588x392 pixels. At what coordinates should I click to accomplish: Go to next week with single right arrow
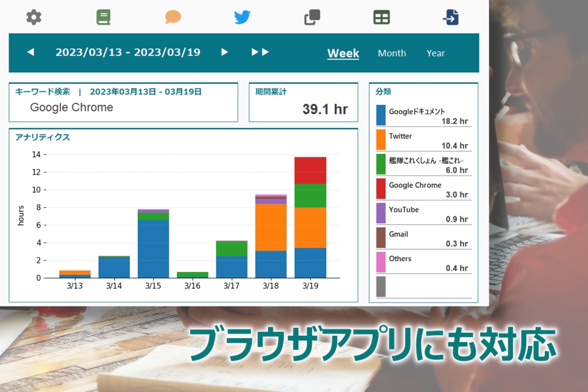(225, 52)
